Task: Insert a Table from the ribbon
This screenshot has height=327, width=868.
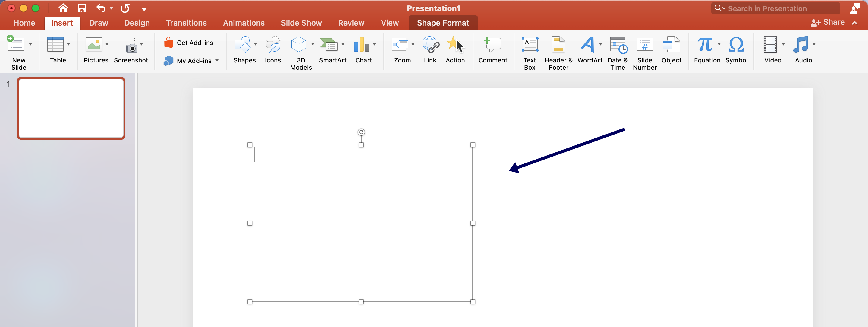Action: (55, 44)
